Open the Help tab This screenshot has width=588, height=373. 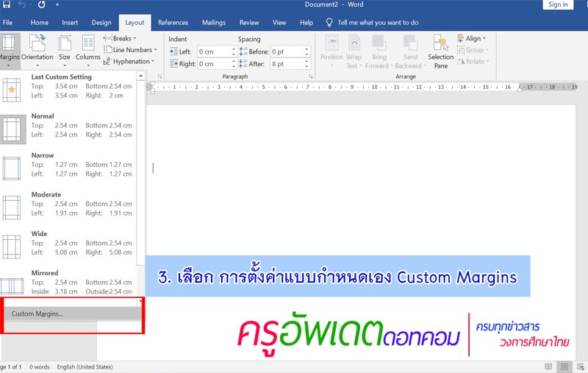tap(306, 23)
